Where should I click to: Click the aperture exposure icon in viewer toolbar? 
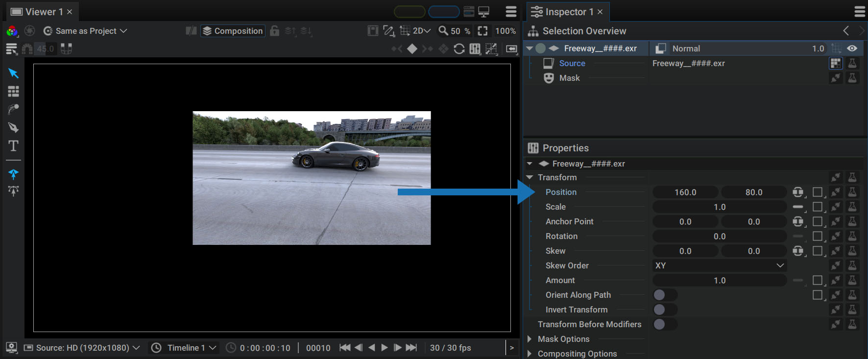[x=29, y=31]
